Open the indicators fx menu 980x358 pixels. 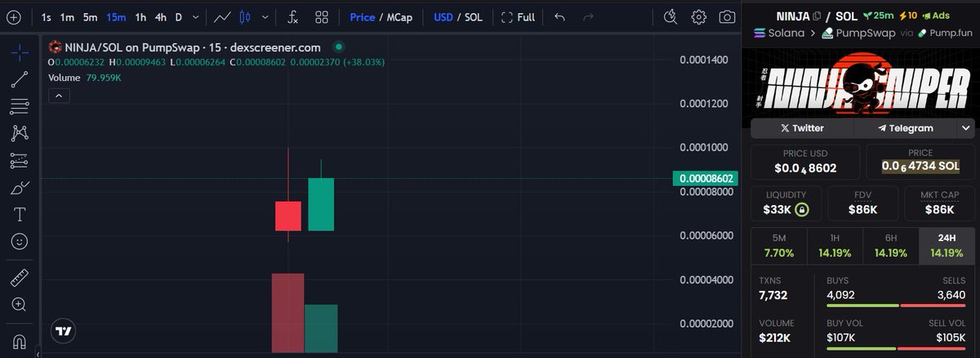293,16
